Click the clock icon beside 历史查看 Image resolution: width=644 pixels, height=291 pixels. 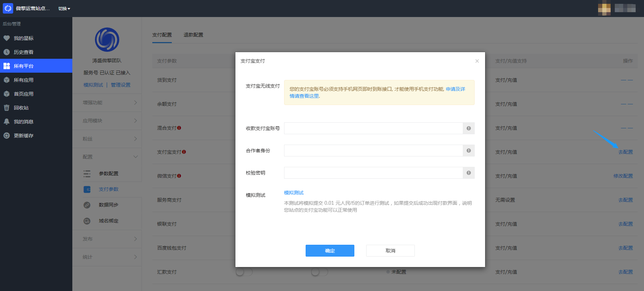(x=7, y=52)
